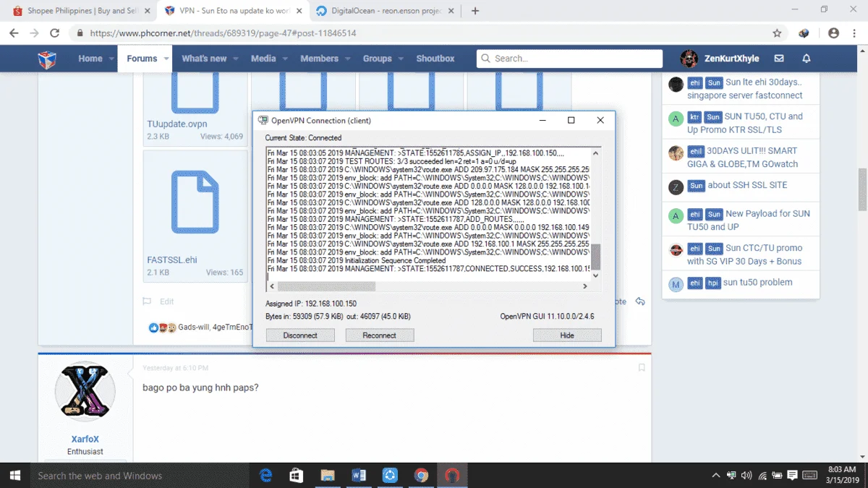868x488 pixels.
Task: Open the Chrome three-dot menu
Action: 854,33
